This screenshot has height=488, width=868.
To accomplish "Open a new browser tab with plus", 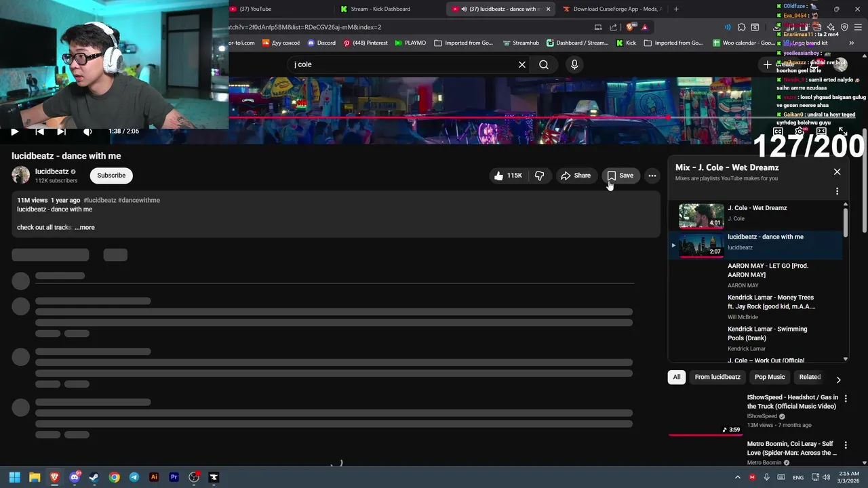I will click(676, 9).
